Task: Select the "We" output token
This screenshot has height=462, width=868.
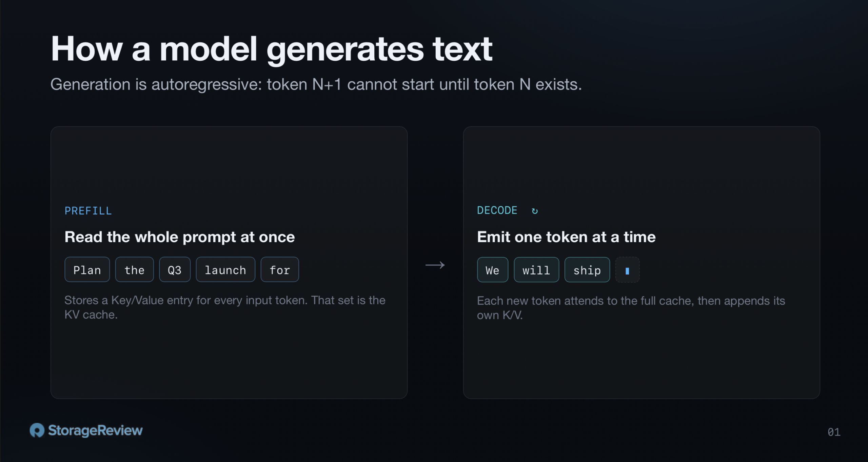Action: point(492,270)
